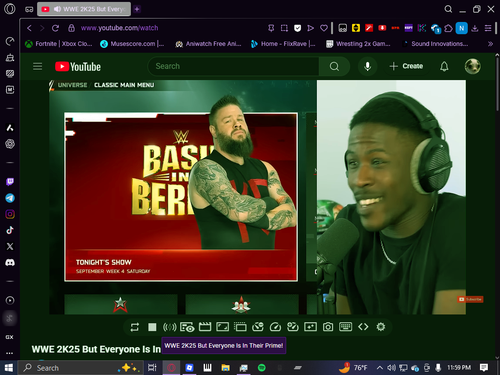Open Windows Start menu
The width and height of the screenshot is (500, 375).
(8, 368)
